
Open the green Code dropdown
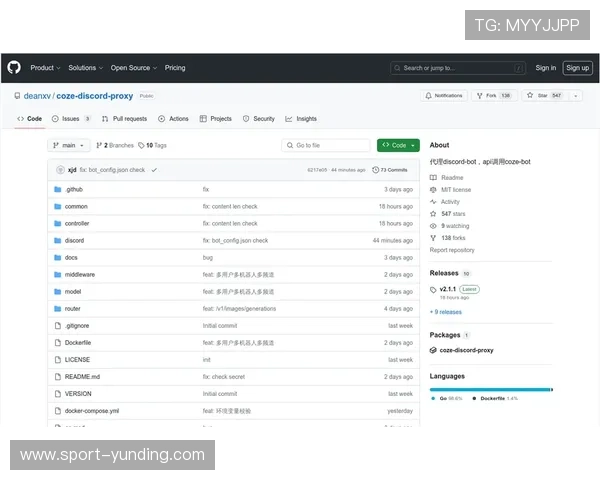398,145
